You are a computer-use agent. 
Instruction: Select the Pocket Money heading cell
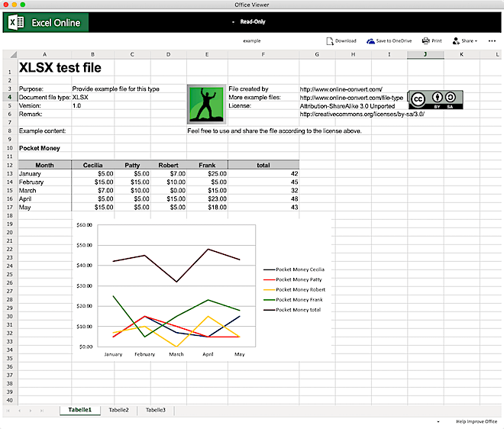click(40, 148)
